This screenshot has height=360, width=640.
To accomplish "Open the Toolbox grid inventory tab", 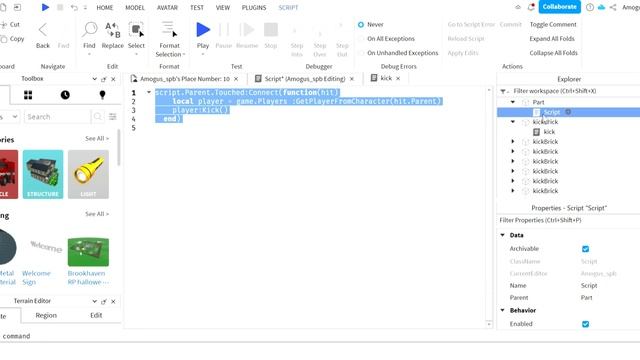I will pyautogui.click(x=28, y=95).
